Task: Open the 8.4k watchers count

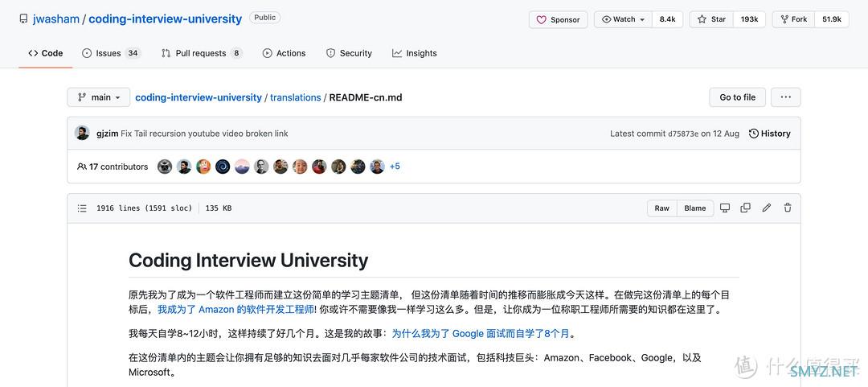Action: click(x=667, y=19)
